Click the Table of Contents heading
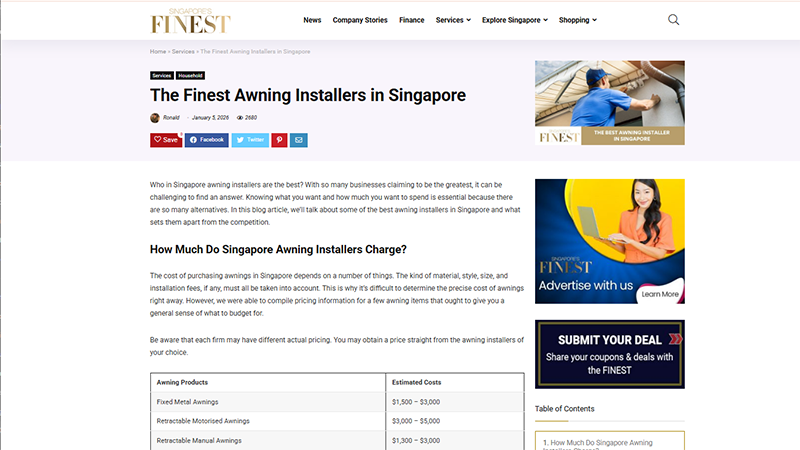The image size is (800, 450). [x=564, y=409]
